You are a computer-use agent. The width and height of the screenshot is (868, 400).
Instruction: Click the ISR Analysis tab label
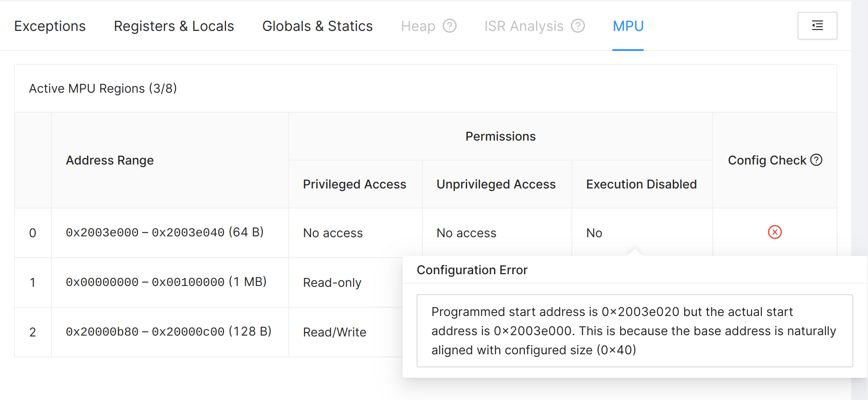click(524, 26)
